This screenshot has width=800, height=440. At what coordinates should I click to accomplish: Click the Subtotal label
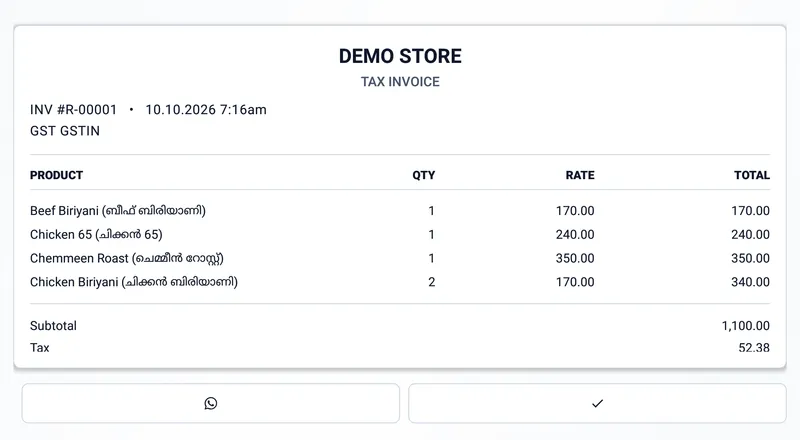click(53, 326)
